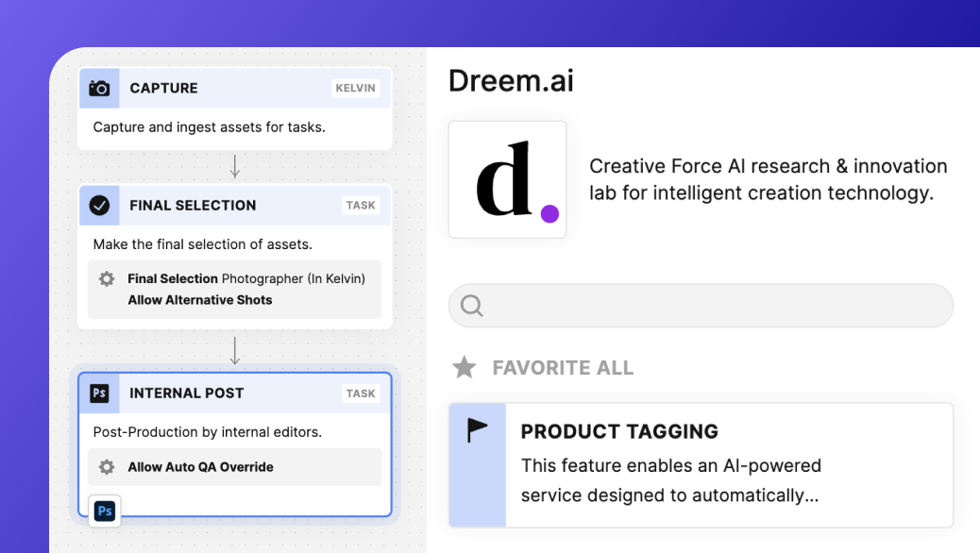Click the TASK badge on Internal Post
Image resolution: width=980 pixels, height=553 pixels.
tap(361, 394)
